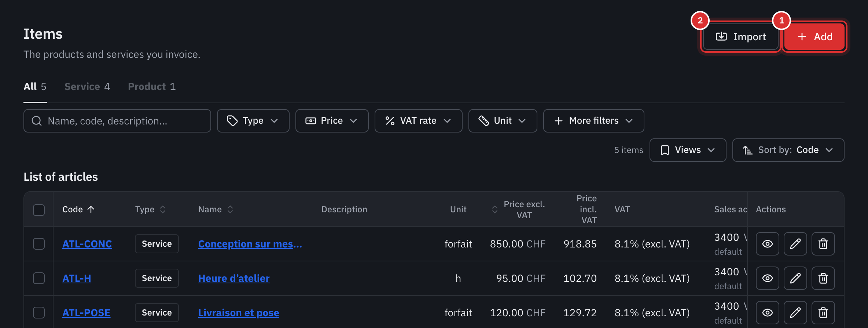The width and height of the screenshot is (868, 328).
Task: Expand the More filters dropdown
Action: tap(593, 121)
